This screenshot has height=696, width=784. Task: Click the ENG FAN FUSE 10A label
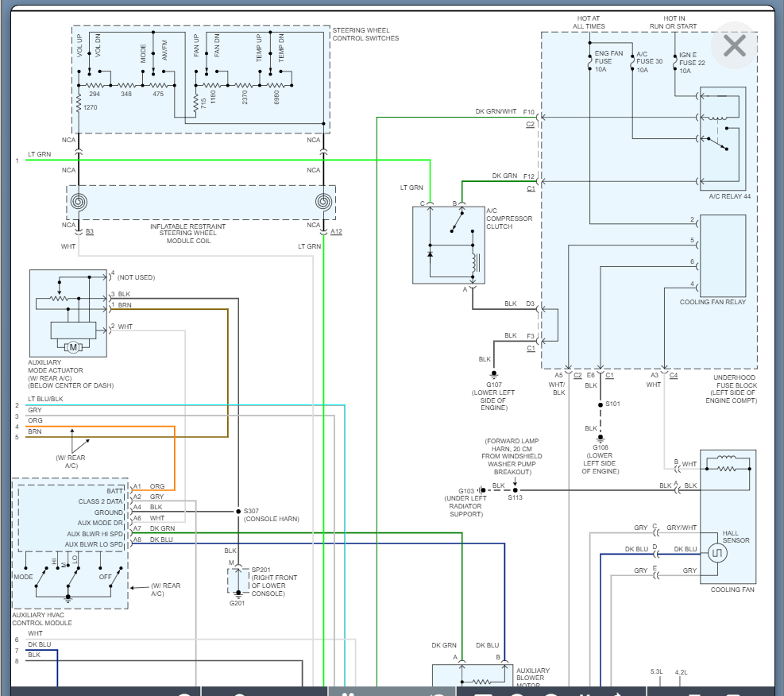[x=604, y=61]
